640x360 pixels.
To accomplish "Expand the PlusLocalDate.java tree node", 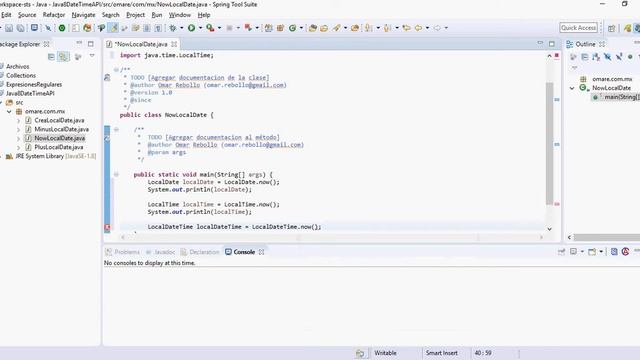I will (x=18, y=147).
